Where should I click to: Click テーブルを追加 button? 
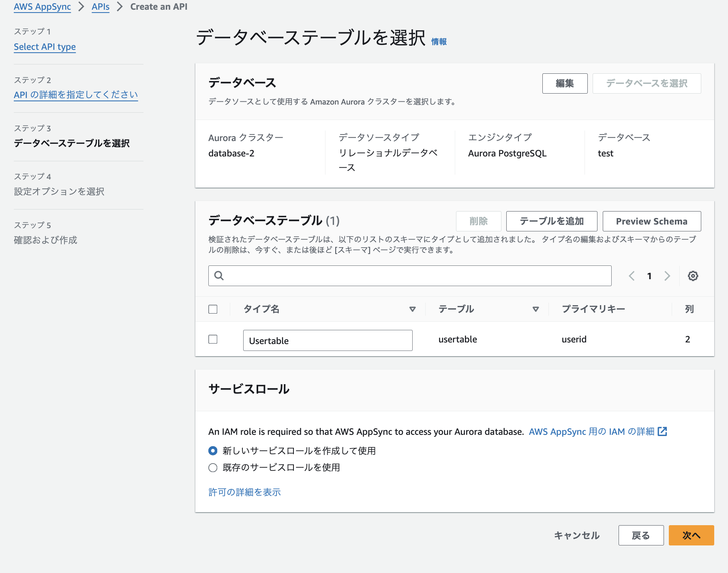tap(552, 221)
